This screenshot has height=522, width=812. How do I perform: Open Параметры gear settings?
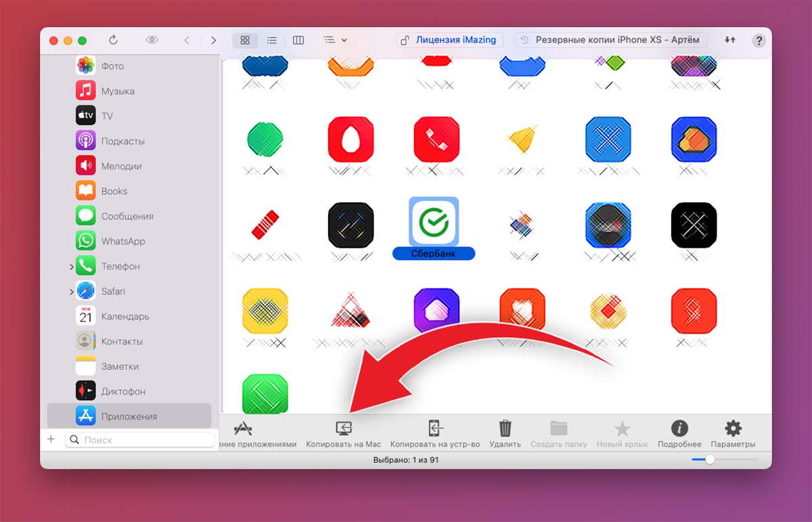733,434
